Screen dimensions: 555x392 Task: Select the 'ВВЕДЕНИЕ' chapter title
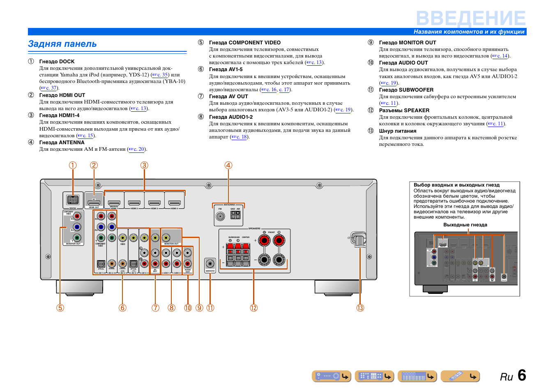coord(471,18)
